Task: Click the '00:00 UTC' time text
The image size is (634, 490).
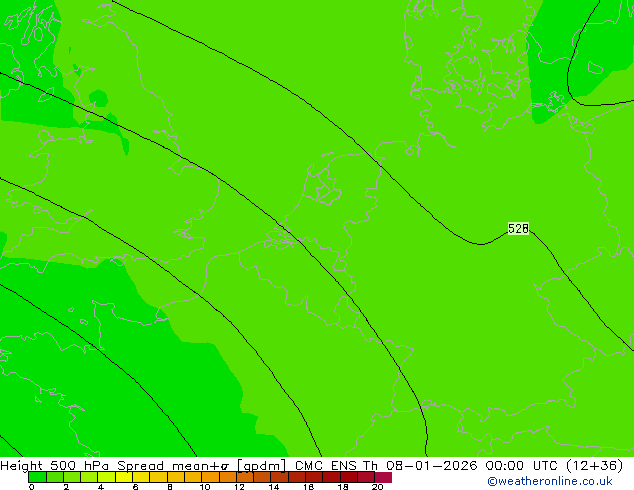Action: pyautogui.click(x=524, y=466)
